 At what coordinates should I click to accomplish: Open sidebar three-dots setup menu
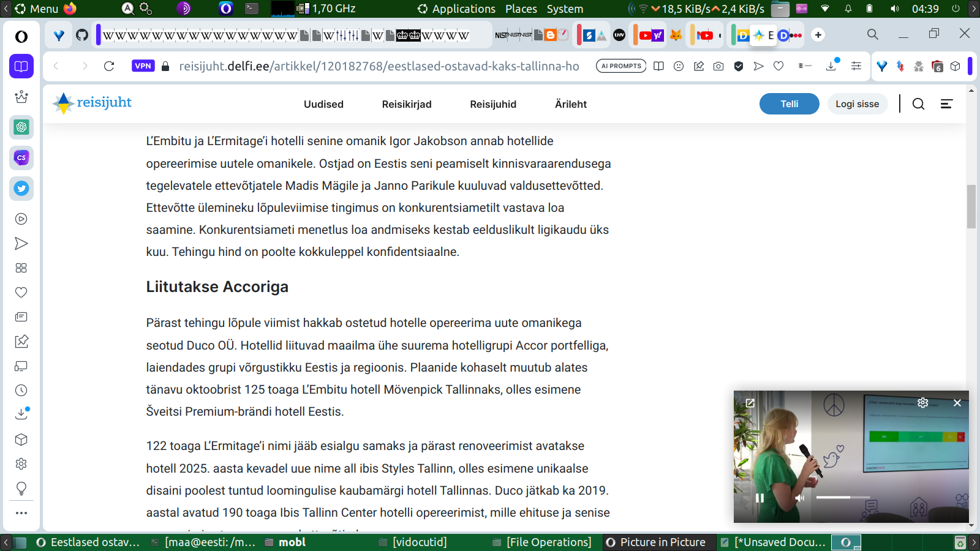(21, 513)
